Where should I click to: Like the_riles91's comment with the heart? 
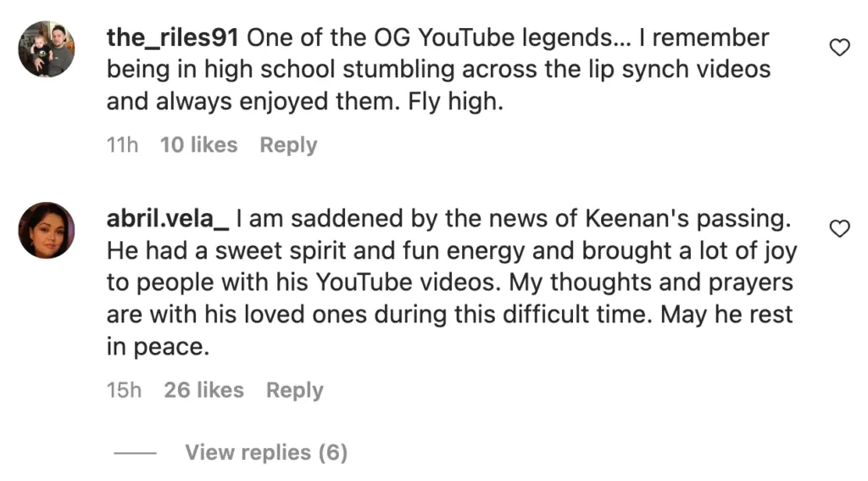click(839, 48)
